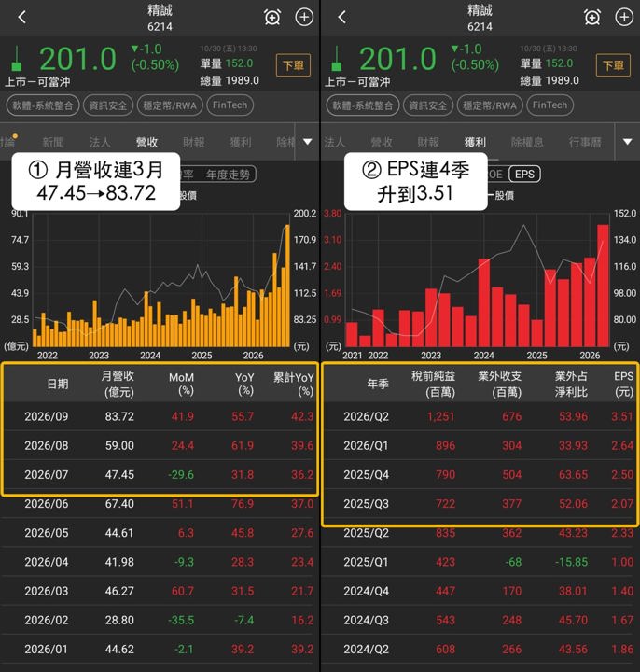Select the 穩定幣/RWA tag in right panel
The image size is (640, 672).
click(490, 105)
